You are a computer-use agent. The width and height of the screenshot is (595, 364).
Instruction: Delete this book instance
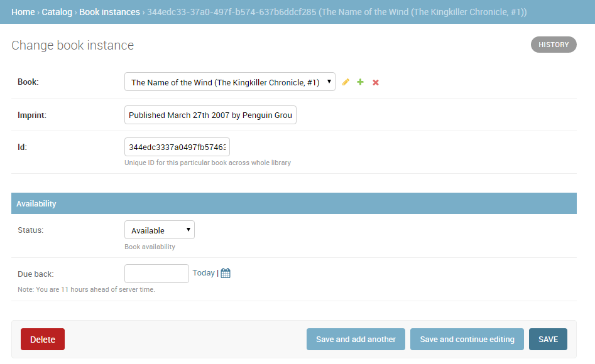tap(42, 339)
